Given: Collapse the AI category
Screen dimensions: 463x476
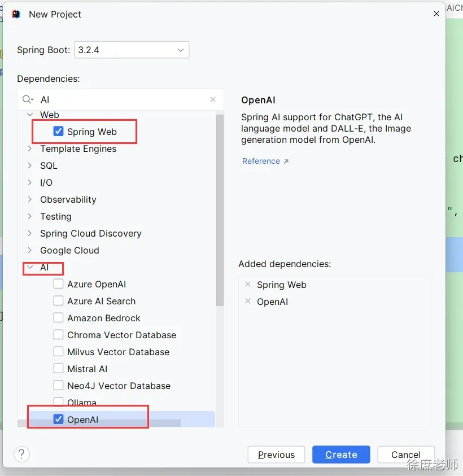Looking at the screenshot, I should click(x=30, y=267).
